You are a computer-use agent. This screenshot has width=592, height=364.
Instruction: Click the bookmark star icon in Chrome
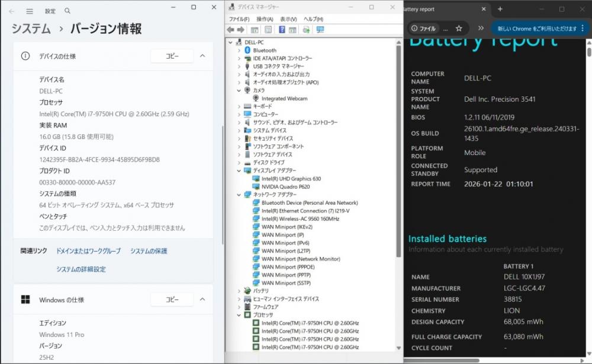459,28
